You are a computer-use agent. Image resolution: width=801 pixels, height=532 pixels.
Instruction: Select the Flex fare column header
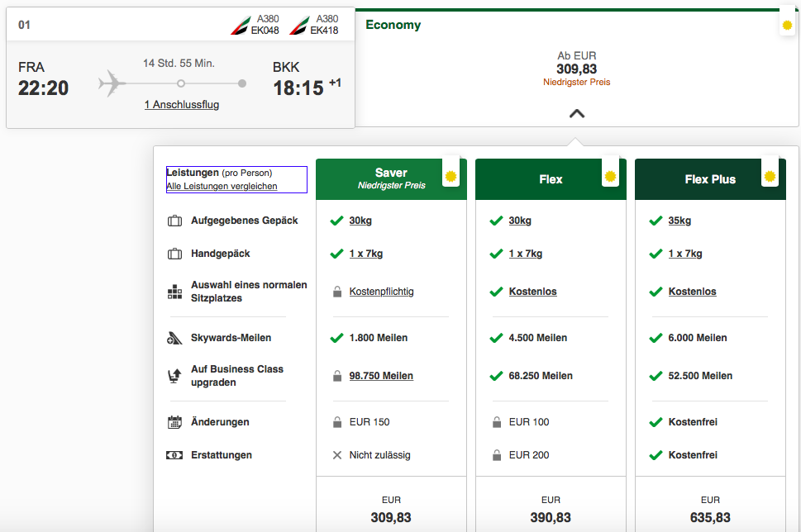coord(550,179)
